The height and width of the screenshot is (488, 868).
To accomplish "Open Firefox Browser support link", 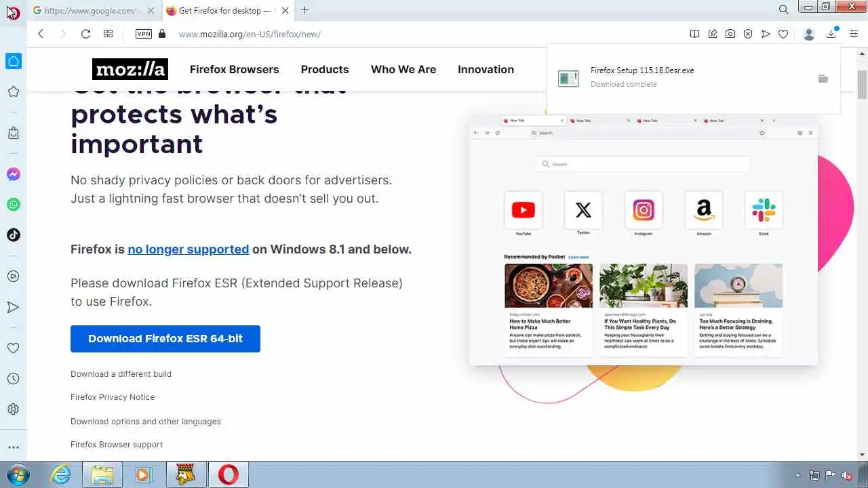I will point(117,445).
